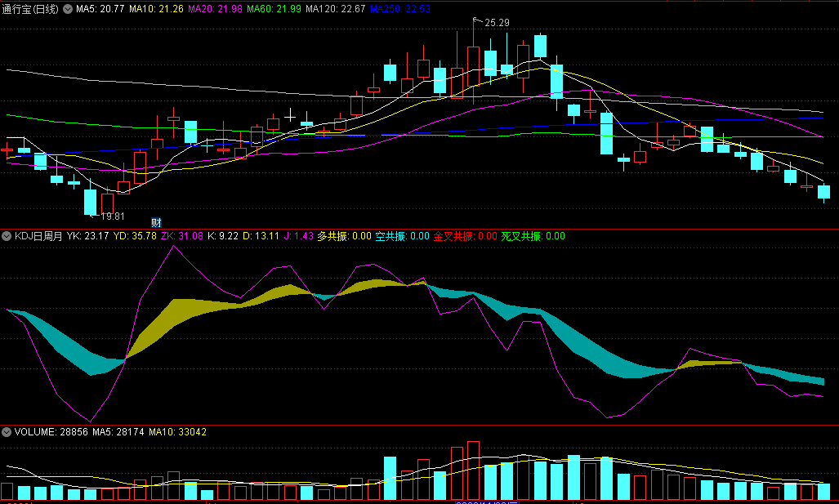
Task: Click the J: 1.43 value
Action: (298, 236)
